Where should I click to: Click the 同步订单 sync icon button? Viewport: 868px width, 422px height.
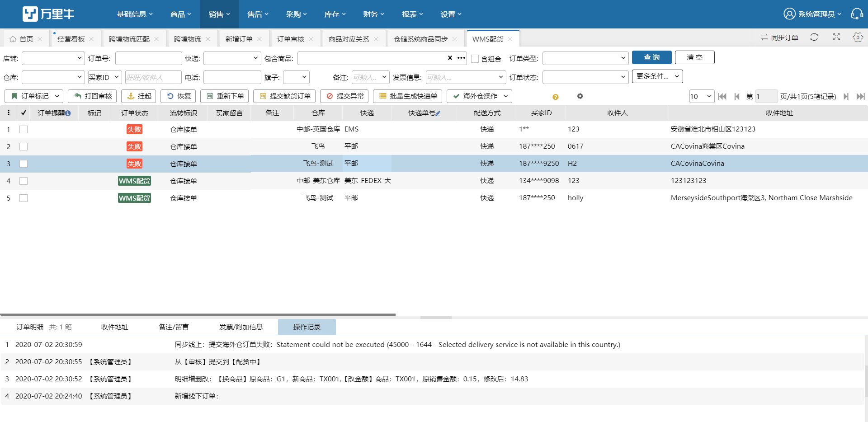tap(779, 38)
